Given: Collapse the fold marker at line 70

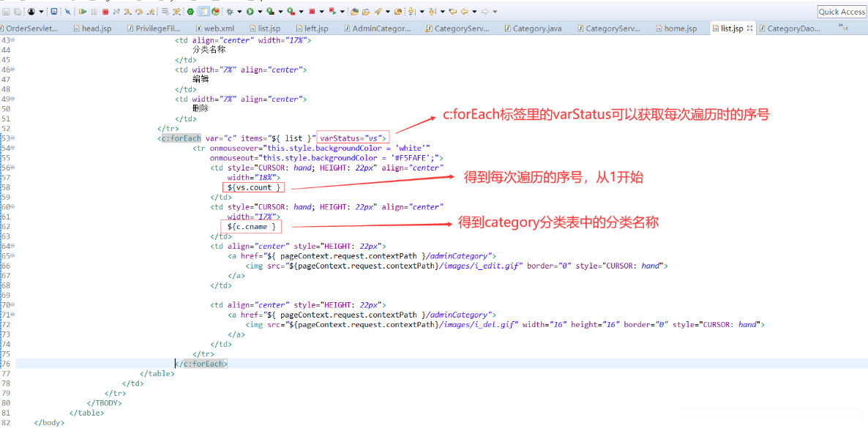Looking at the screenshot, I should (12, 304).
